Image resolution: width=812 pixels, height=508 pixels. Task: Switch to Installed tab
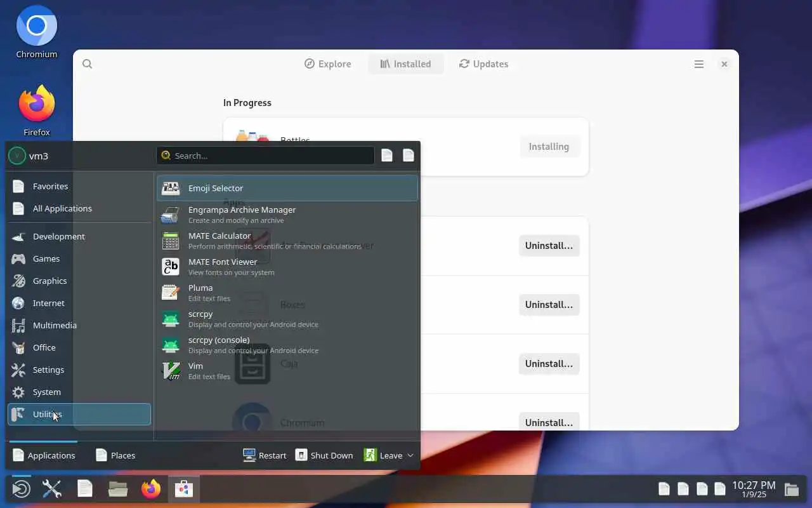[405, 64]
